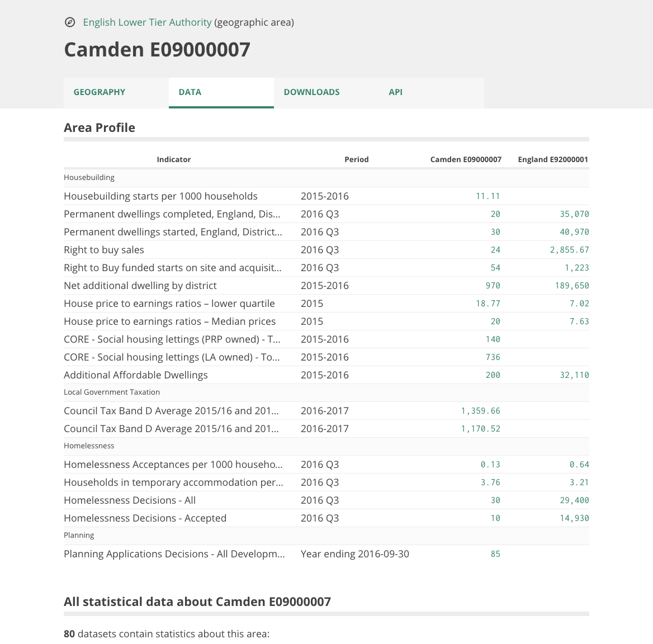Click the compass icon beside English Lower Tier Authority
The height and width of the screenshot is (644, 653).
(x=70, y=22)
